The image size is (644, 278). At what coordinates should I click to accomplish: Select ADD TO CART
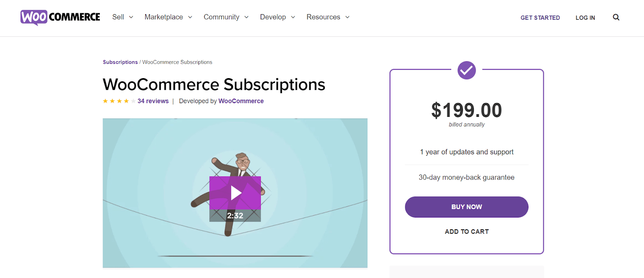tap(466, 231)
